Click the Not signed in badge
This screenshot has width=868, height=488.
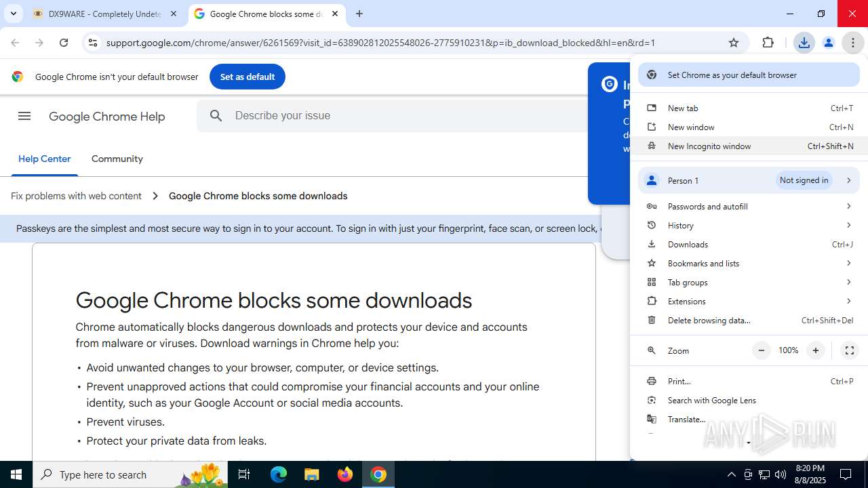click(x=804, y=180)
